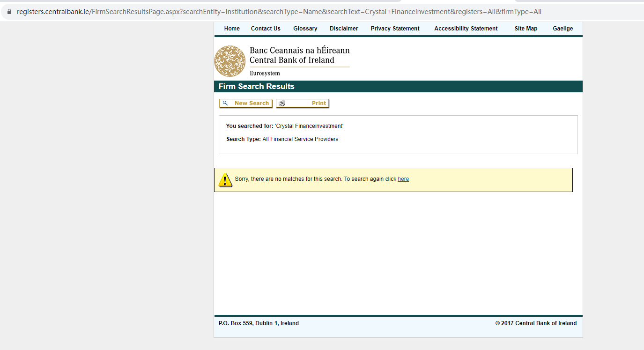Screen dimensions: 644x350
Task: Click the padlock icon in the address bar
Action: (x=9, y=12)
